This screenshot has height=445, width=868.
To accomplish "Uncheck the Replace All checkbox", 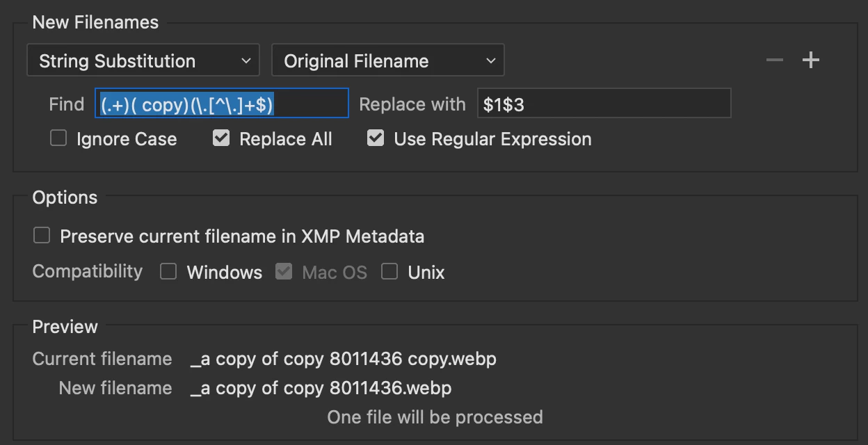I will tap(221, 138).
